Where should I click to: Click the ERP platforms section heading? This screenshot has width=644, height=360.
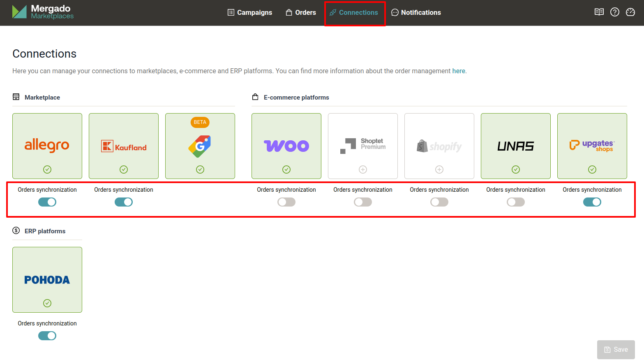pyautogui.click(x=45, y=231)
